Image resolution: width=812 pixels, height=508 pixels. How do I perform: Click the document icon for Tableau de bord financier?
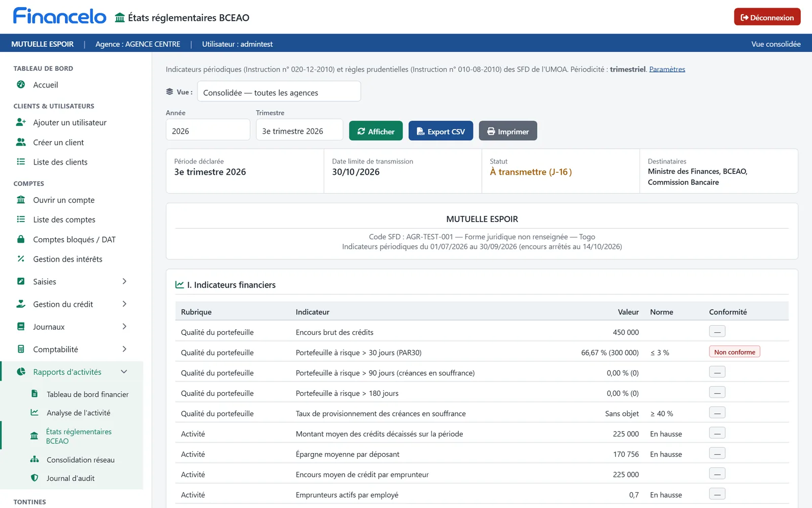(x=35, y=394)
